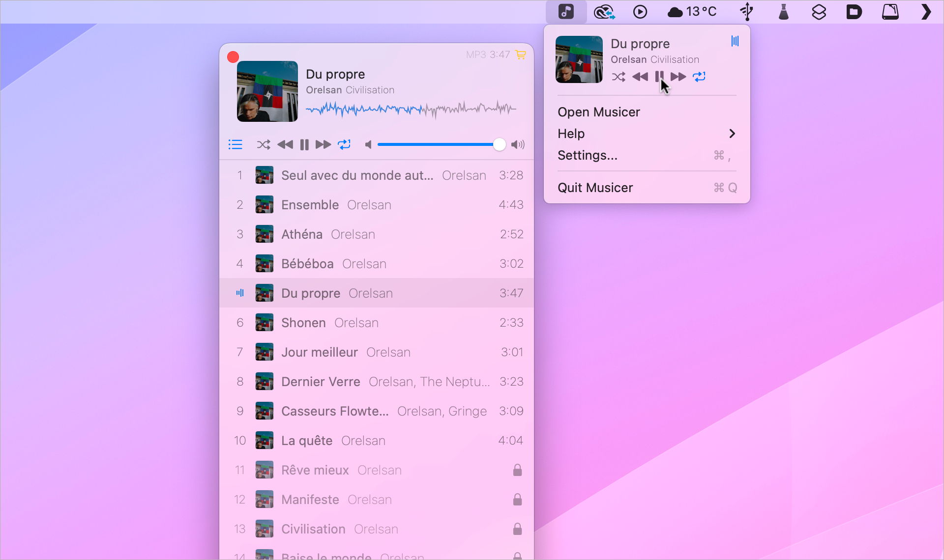Click the equalizer bars on Du propre row
944x560 pixels.
240,293
